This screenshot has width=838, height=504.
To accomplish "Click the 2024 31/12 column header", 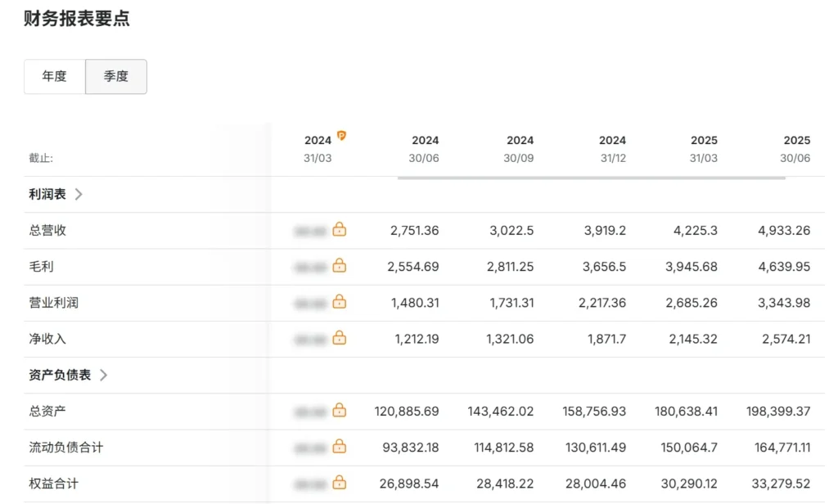I will [x=611, y=149].
